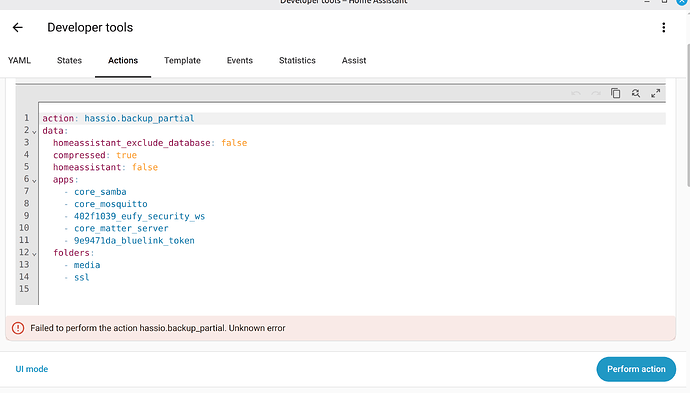690x393 pixels.
Task: Go to the Statistics tab
Action: tap(297, 61)
